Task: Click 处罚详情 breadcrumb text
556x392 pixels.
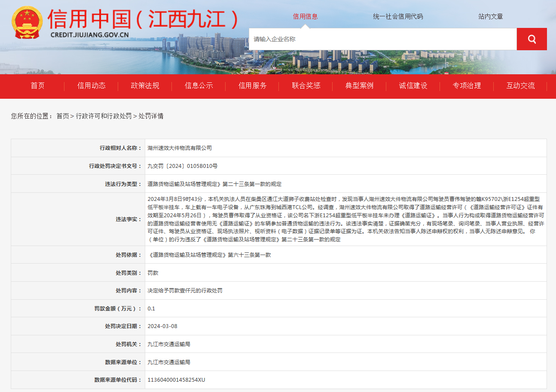Action: [151, 116]
